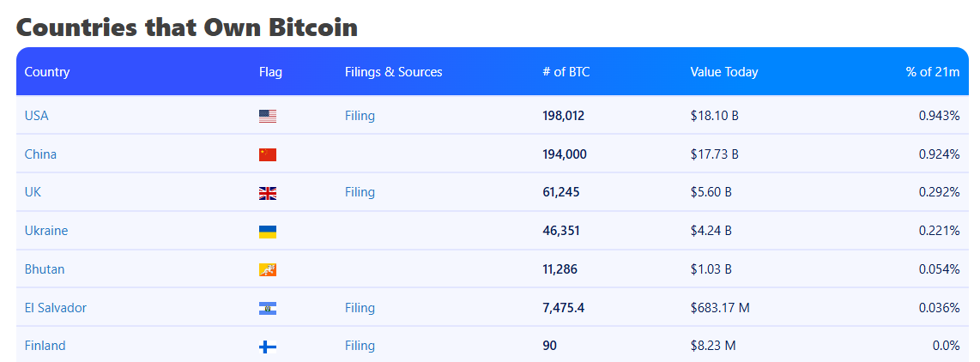Open the El Salvador country link
The image size is (980, 362).
click(x=56, y=308)
